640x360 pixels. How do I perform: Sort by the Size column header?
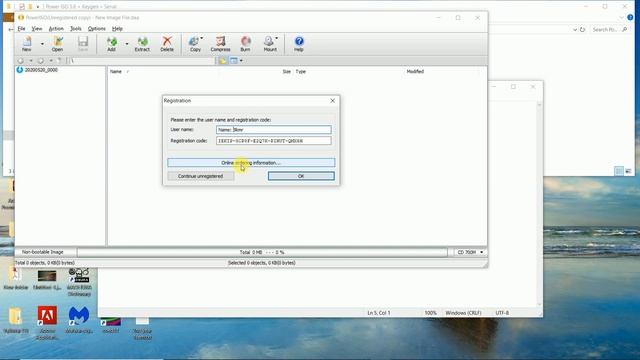coord(287,71)
